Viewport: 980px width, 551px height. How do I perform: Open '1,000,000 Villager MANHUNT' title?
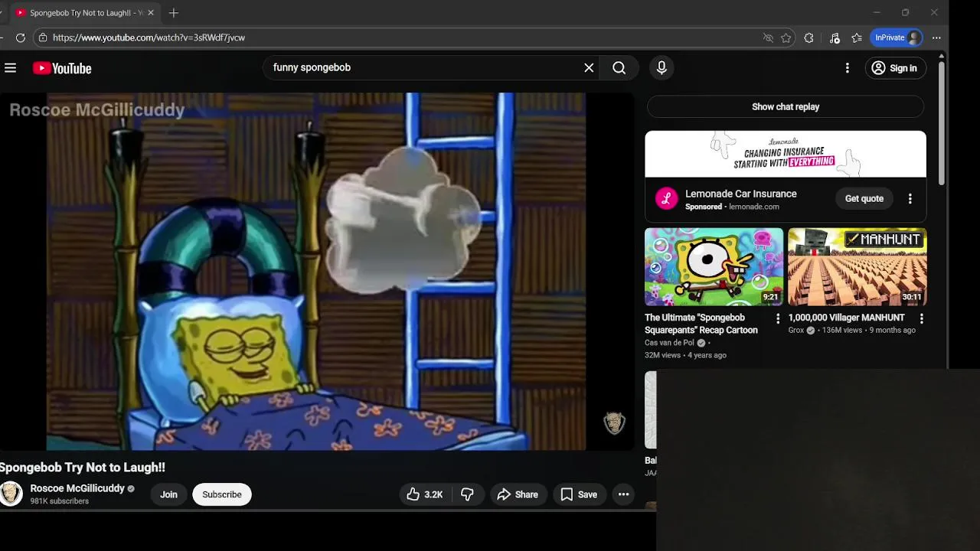point(846,318)
